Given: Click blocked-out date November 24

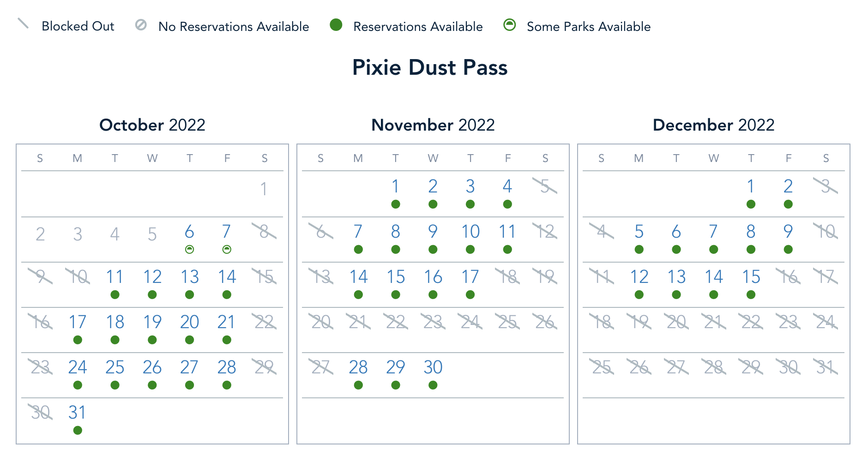Looking at the screenshot, I should click(470, 322).
